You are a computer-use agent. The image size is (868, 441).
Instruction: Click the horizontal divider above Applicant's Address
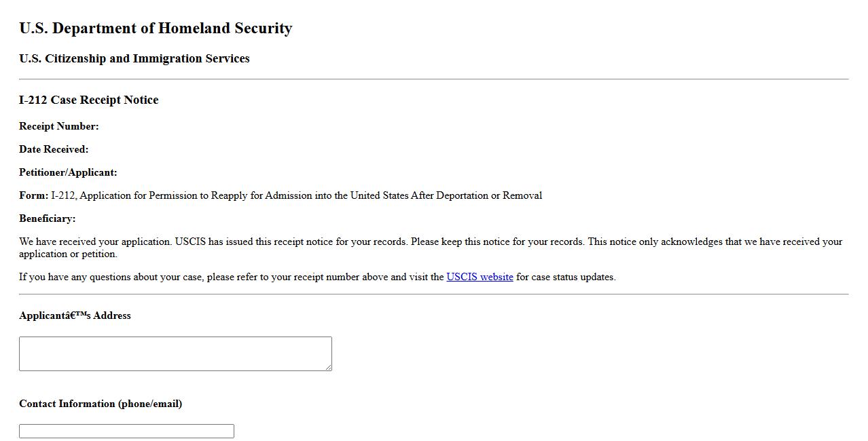tap(434, 294)
